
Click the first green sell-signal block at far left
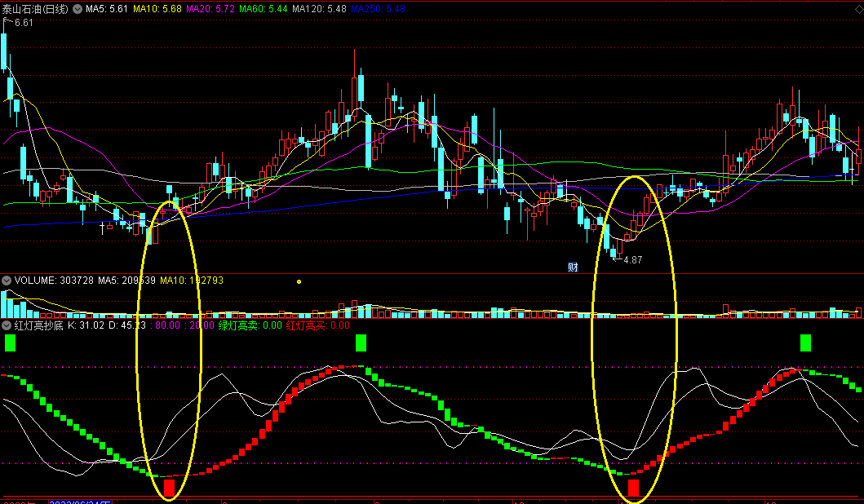coord(10,343)
